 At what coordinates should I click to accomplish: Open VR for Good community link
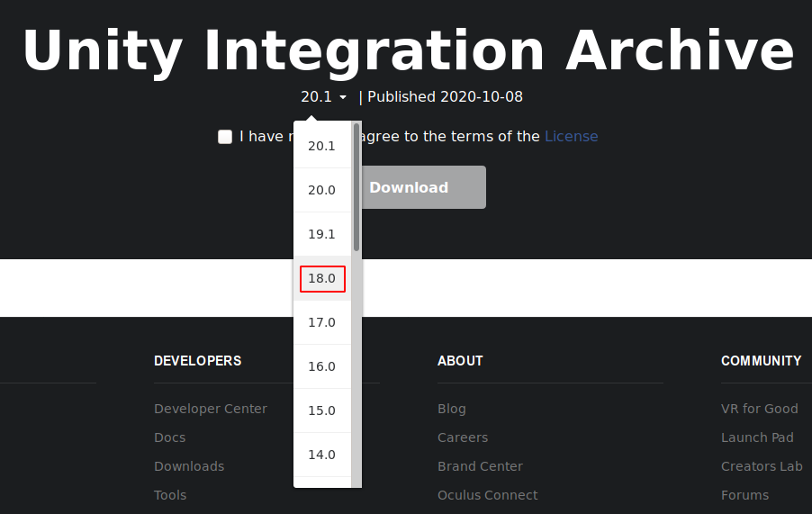tap(759, 409)
